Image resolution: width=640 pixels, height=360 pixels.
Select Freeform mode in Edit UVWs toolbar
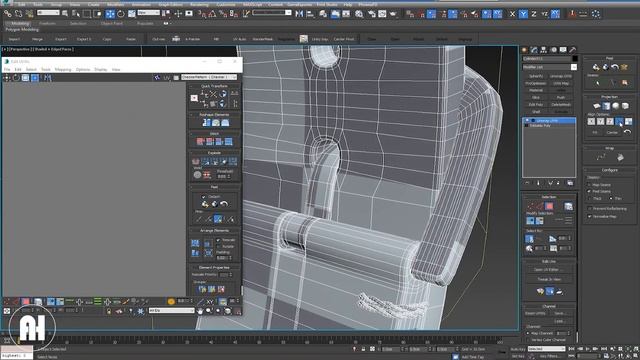click(35, 78)
